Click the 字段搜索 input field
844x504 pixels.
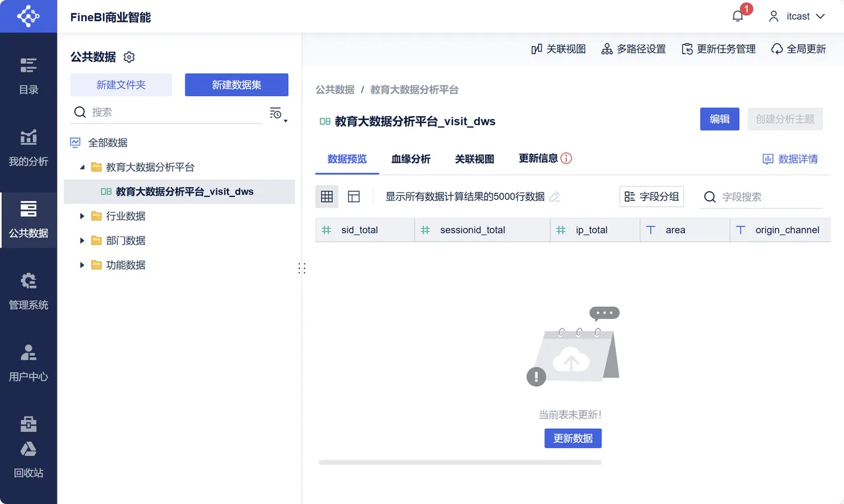pyautogui.click(x=762, y=197)
